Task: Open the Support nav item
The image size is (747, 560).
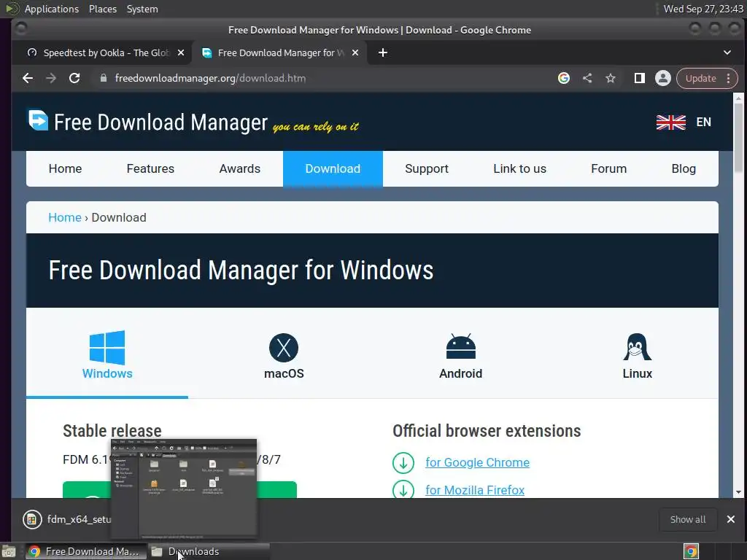Action: pos(426,168)
